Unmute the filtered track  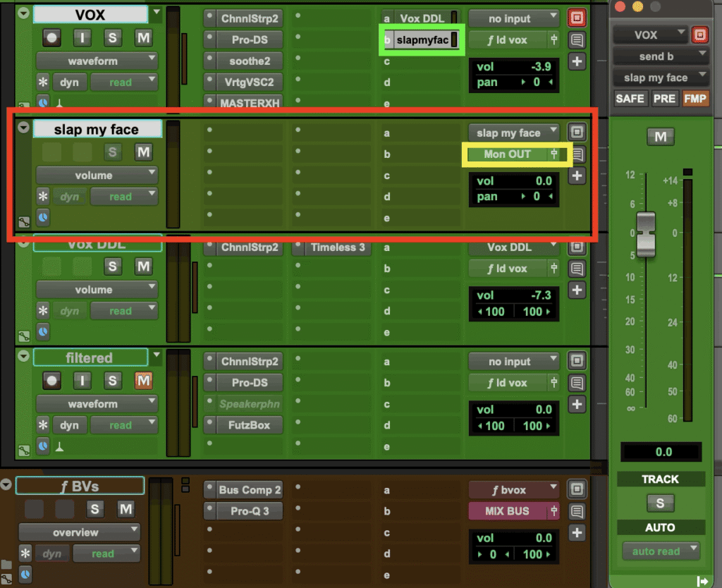[143, 380]
